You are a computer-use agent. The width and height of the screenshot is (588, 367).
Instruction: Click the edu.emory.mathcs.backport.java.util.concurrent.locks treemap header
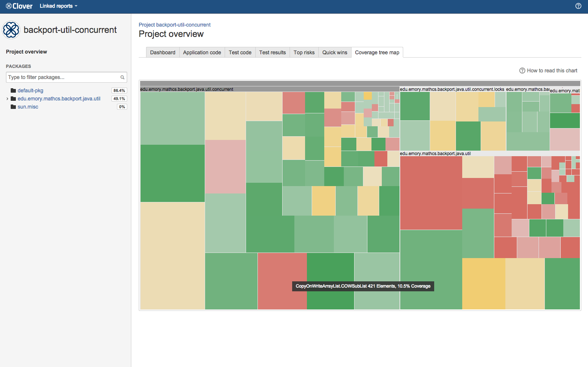pos(452,89)
